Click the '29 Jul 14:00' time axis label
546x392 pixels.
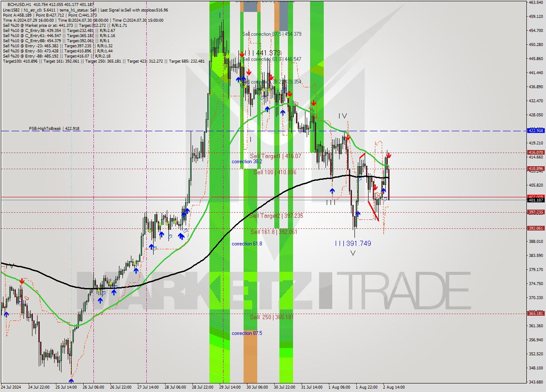pyautogui.click(x=230, y=387)
